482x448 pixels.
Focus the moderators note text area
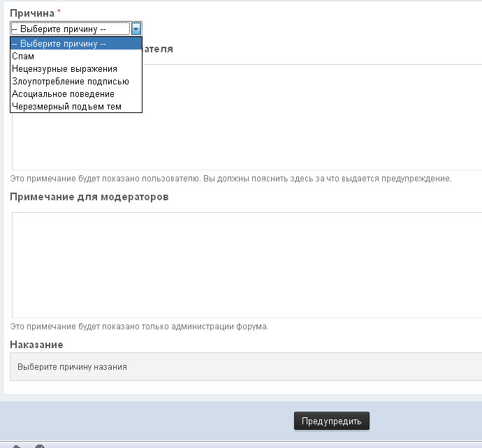tap(246, 264)
